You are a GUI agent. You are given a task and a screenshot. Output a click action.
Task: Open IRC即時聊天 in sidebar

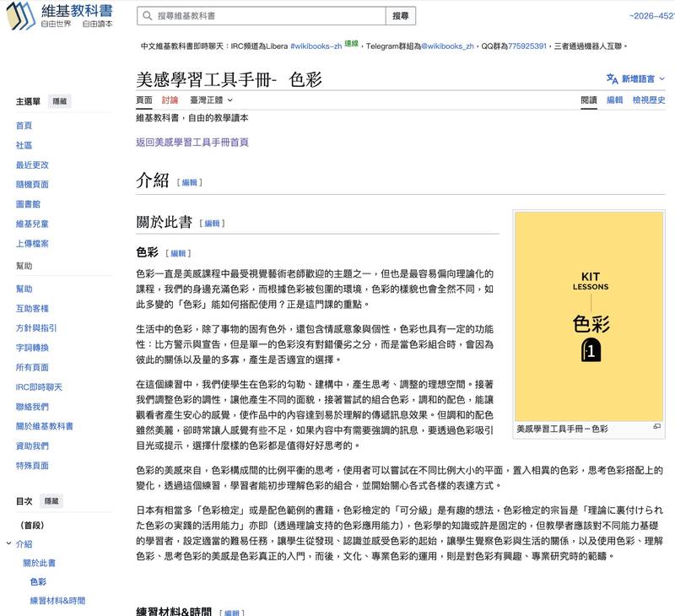pos(39,387)
